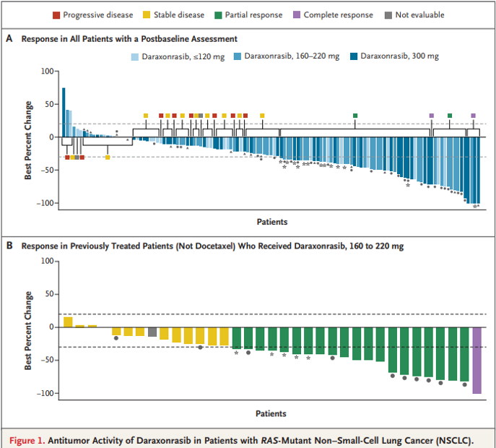This screenshot has width=496, height=448.
Task: Click 'Daraxonrasib, ≤120 mg' legend text
Action: 183,56
